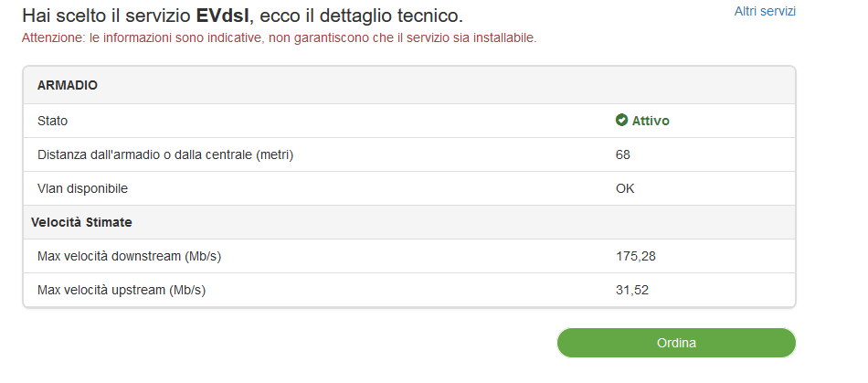This screenshot has width=868, height=383.
Task: Select the Max velocità downstream label
Action: pyautogui.click(x=129, y=256)
